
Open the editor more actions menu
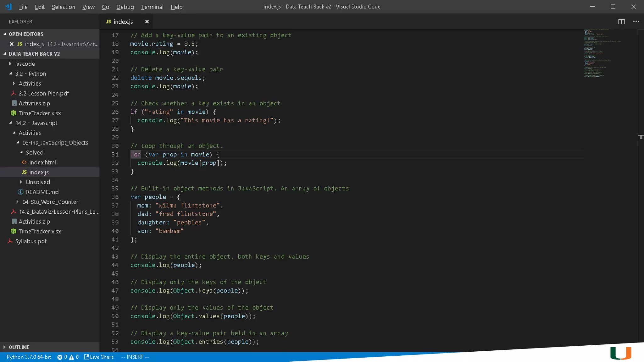point(636,21)
